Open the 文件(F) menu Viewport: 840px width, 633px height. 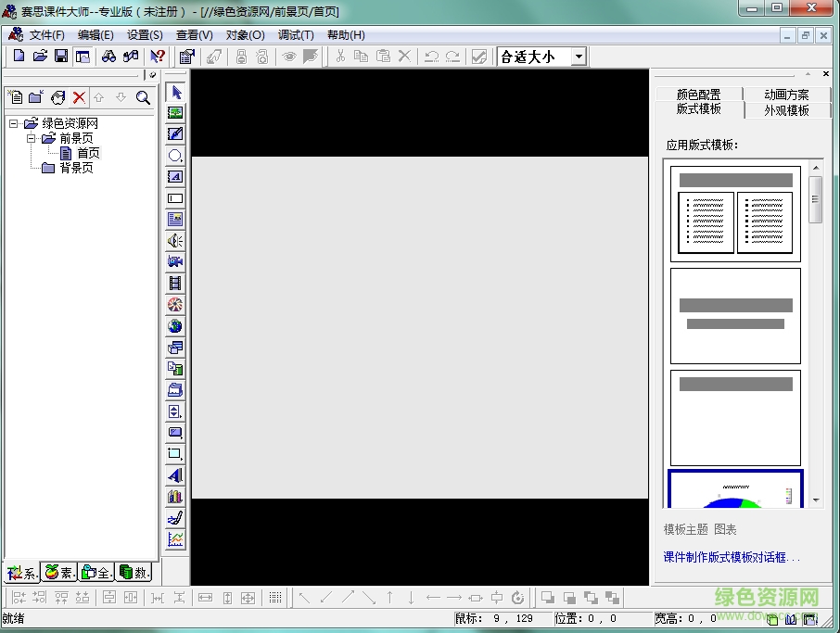point(46,35)
